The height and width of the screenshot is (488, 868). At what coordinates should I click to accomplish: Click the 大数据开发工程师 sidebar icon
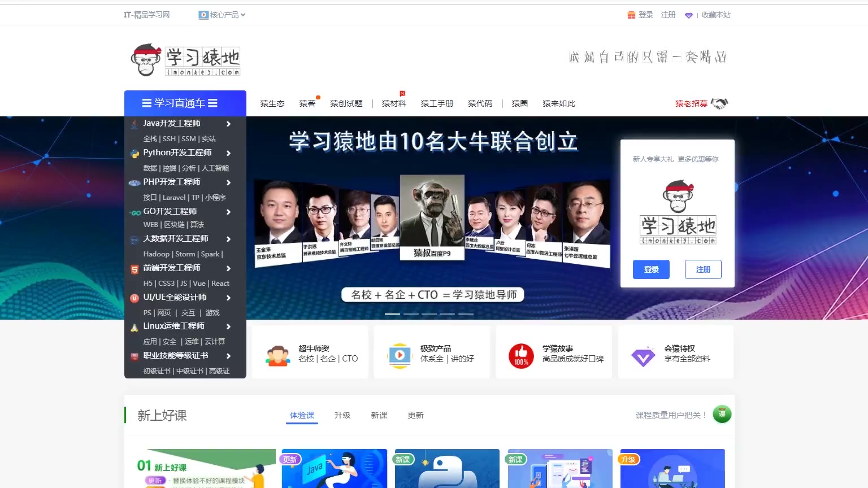134,239
